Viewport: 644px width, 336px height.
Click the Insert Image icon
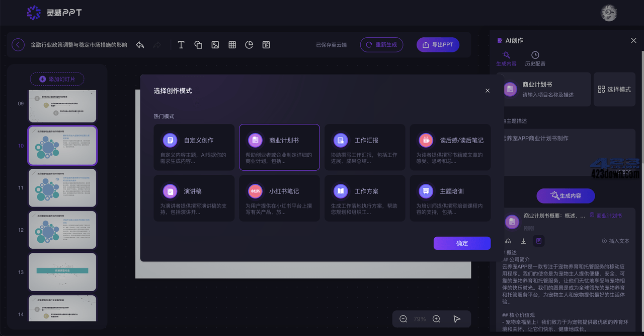coord(215,44)
